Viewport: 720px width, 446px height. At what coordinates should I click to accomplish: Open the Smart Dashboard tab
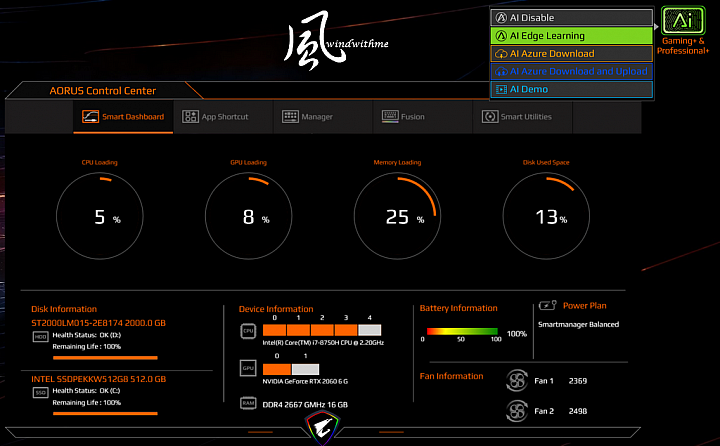click(123, 117)
